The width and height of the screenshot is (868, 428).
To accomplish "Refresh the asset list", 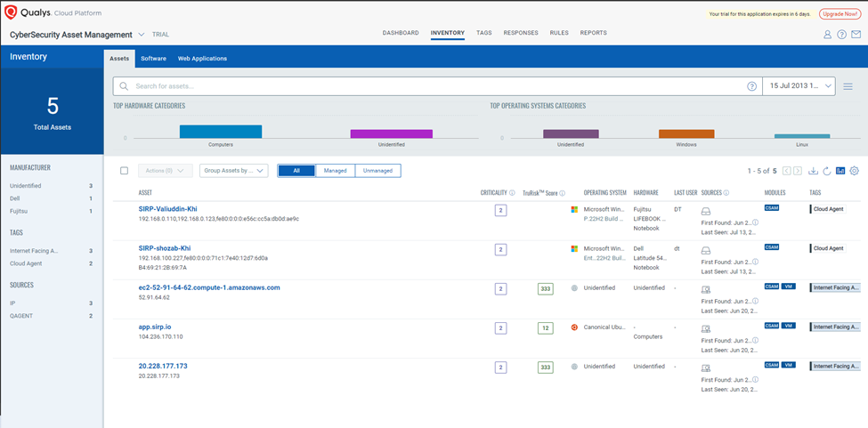I will click(826, 171).
